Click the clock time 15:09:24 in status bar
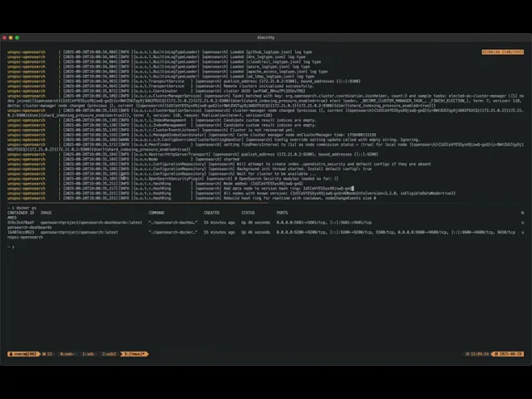532x399 pixels. point(477,354)
